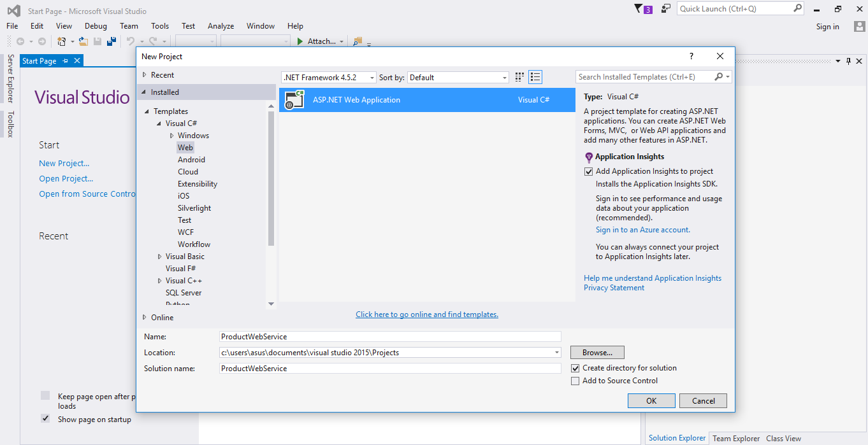Click the Find in Files toolbar icon
The image size is (868, 445).
(x=357, y=41)
